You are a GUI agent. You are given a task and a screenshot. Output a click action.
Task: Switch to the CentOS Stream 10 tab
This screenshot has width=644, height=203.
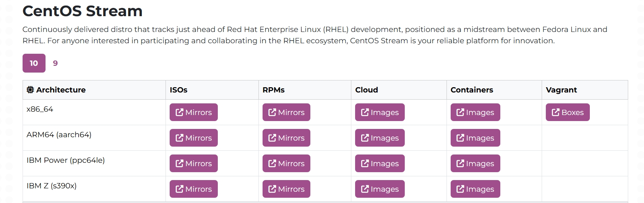point(34,63)
